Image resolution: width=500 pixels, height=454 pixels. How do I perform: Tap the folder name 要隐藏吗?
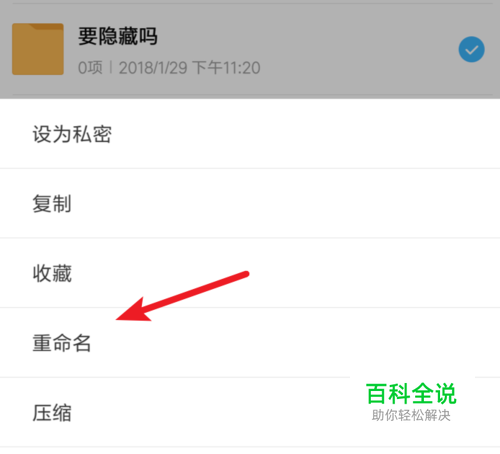coord(118,36)
